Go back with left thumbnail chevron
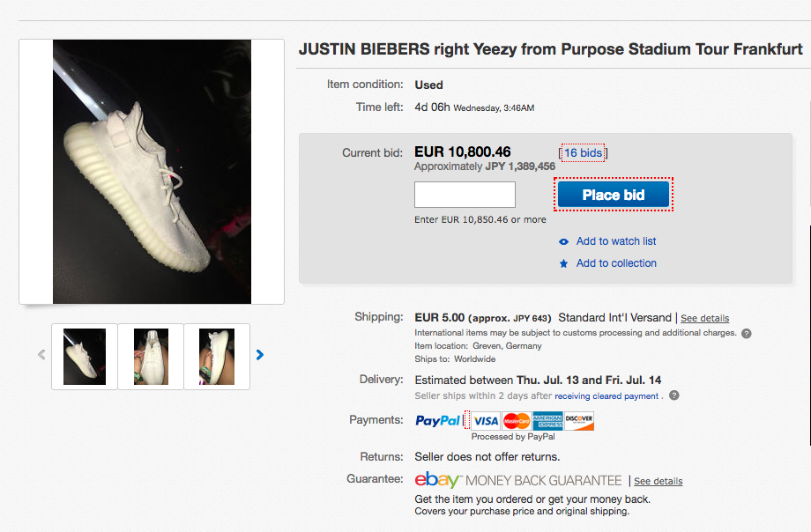Screen dimensions: 811x532 (x=42, y=355)
